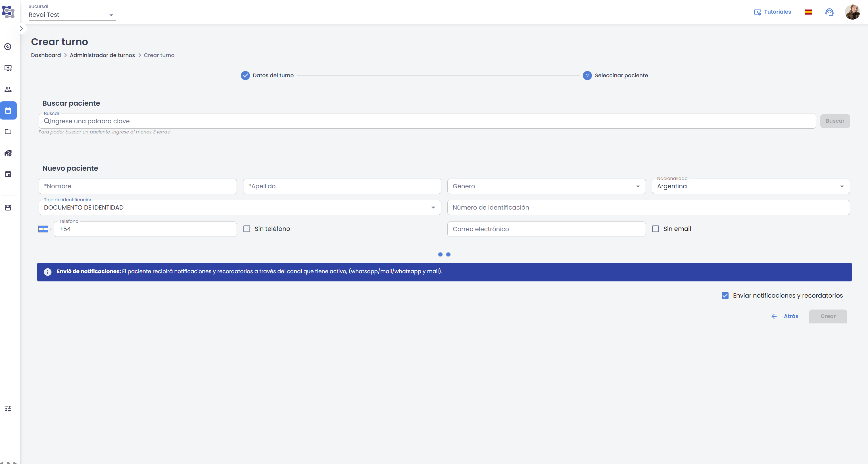Open the Género dropdown
The height and width of the screenshot is (464, 868).
(546, 186)
